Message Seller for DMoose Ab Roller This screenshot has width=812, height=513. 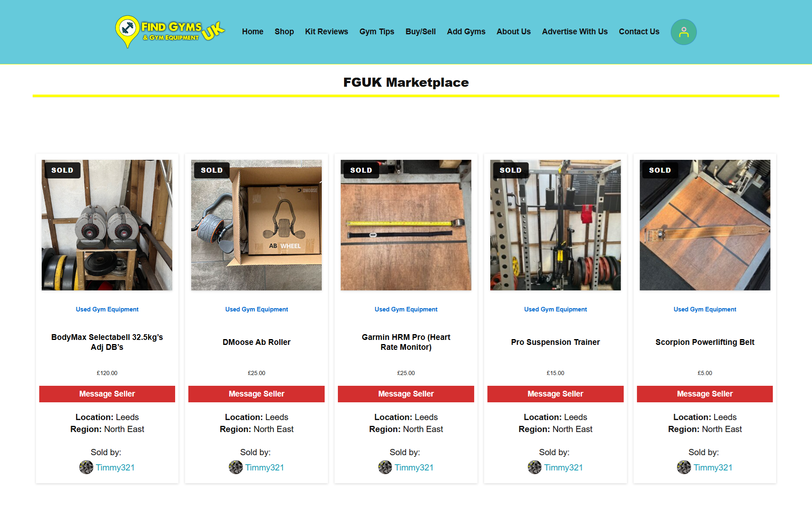(x=256, y=394)
